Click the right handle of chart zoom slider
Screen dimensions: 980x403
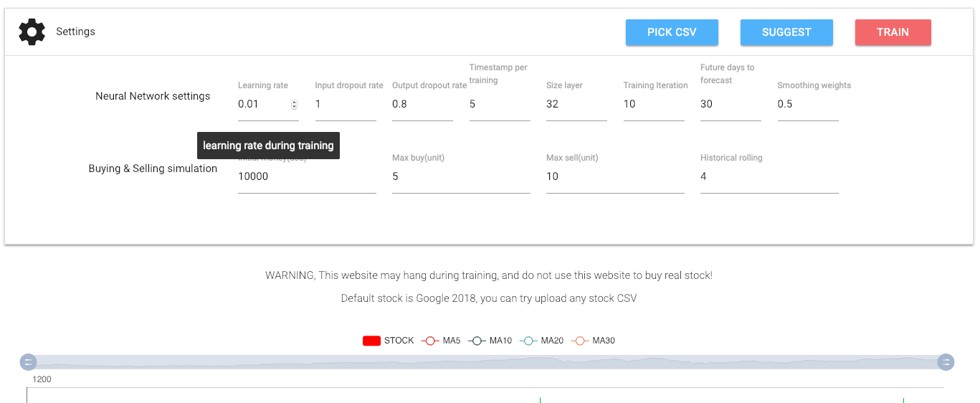946,363
